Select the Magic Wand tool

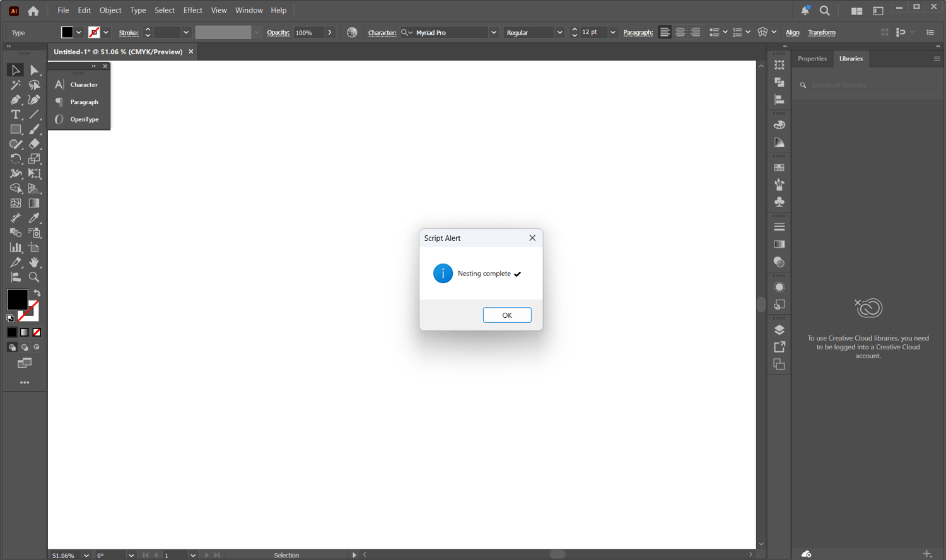click(16, 85)
